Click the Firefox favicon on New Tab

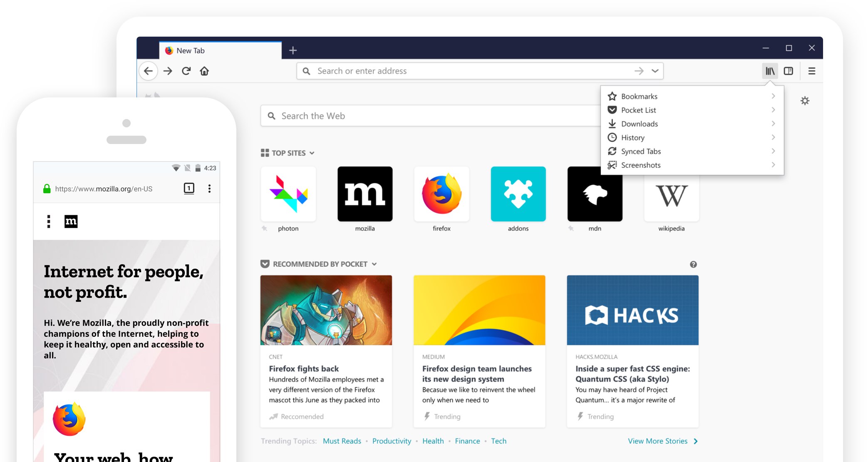(x=169, y=50)
